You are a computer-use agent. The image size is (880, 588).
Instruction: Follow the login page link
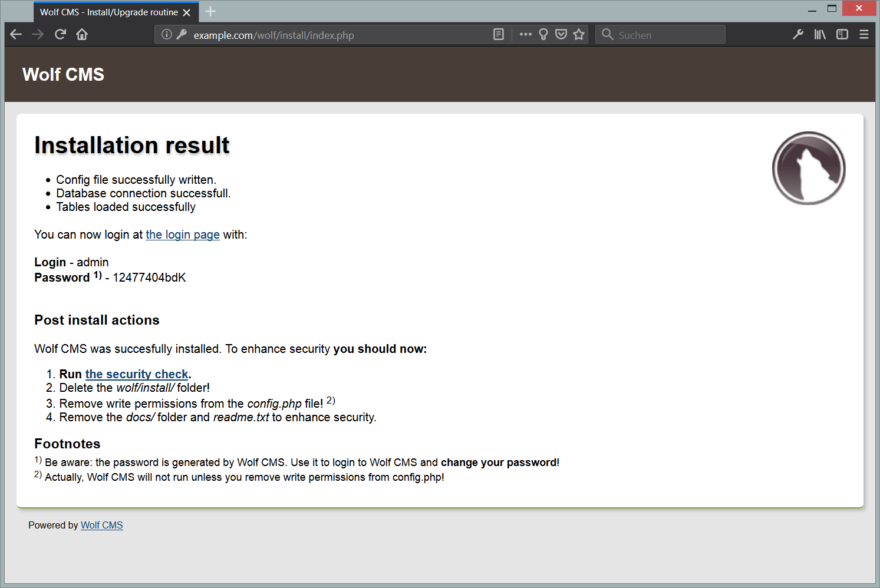coord(183,234)
